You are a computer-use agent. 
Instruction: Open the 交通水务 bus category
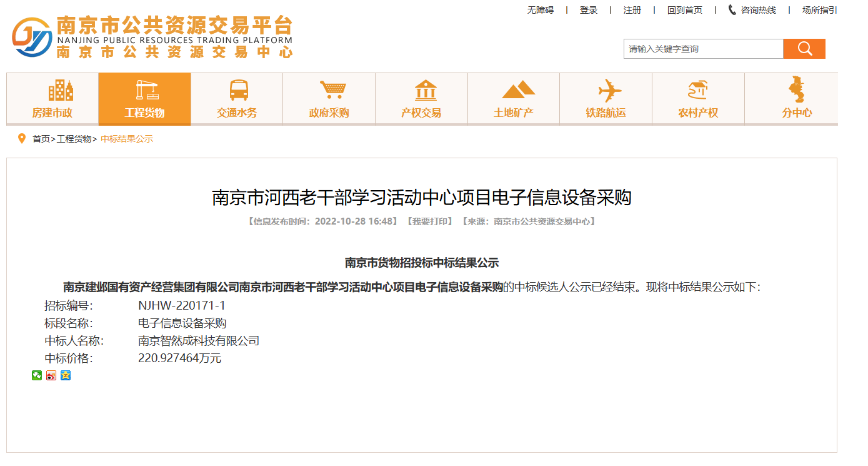pyautogui.click(x=237, y=99)
